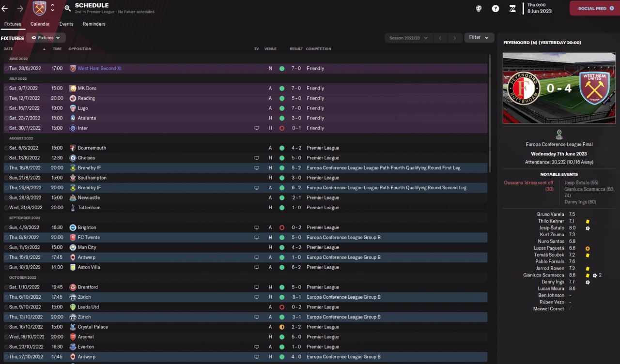Open the search magnifier icon
This screenshot has height=364, width=620.
pyautogui.click(x=67, y=8)
